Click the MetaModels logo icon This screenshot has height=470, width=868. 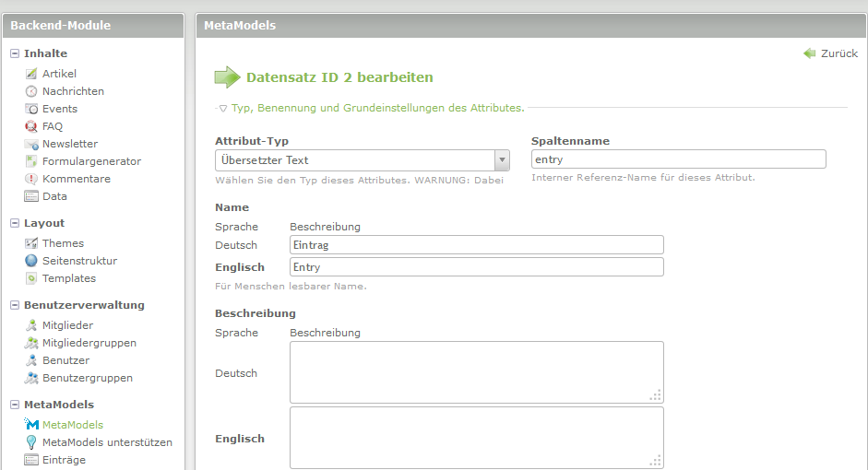point(31,425)
